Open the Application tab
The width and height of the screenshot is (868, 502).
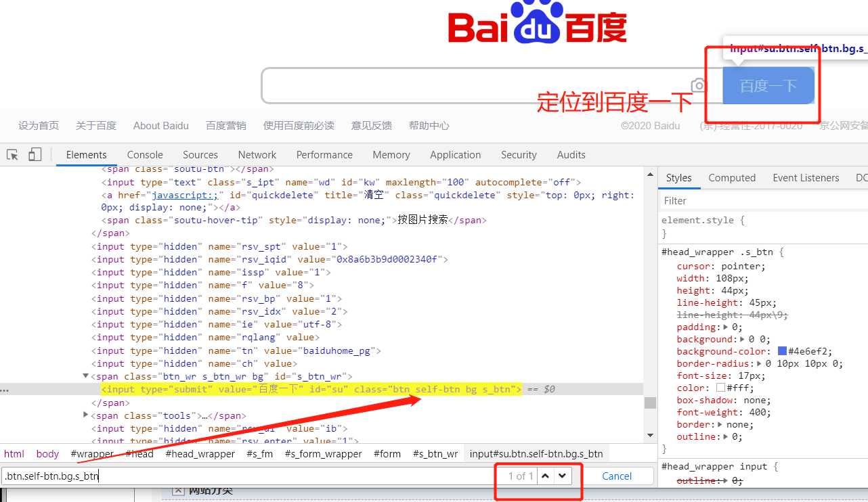(456, 155)
